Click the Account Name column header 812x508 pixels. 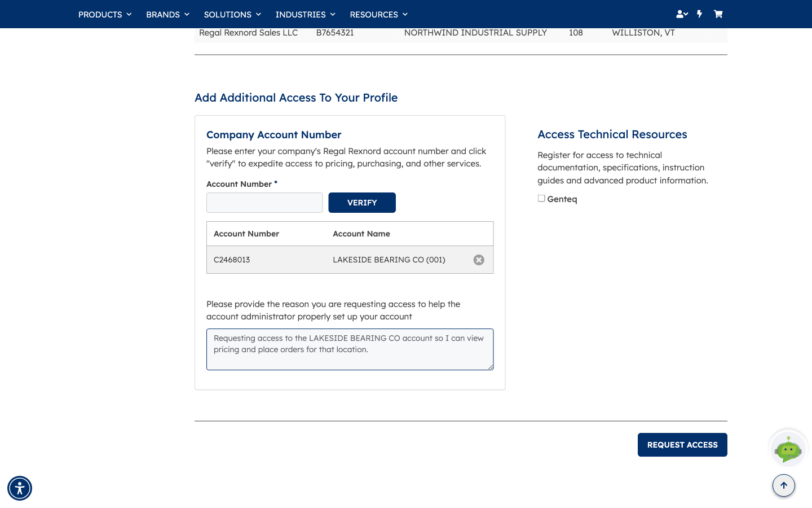[x=361, y=234]
